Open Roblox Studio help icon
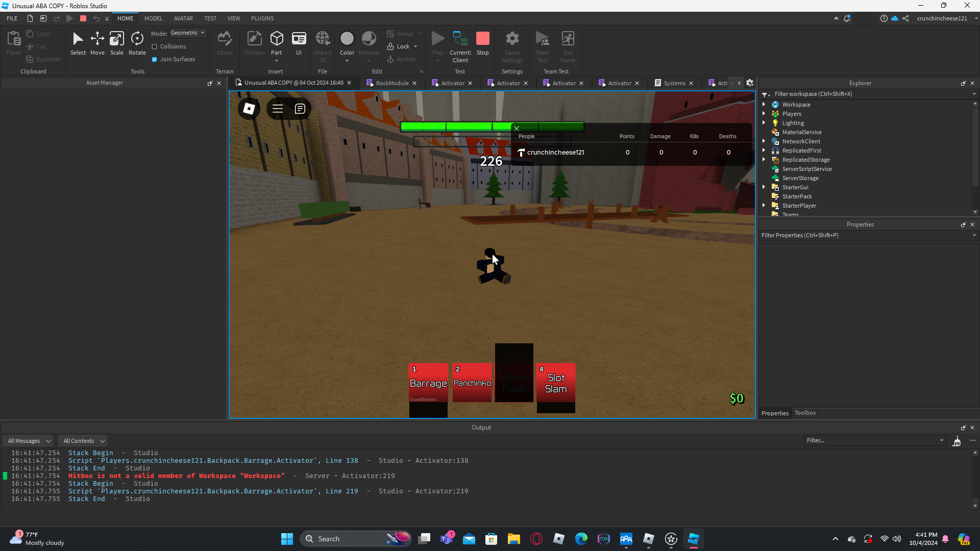 pos(884,18)
